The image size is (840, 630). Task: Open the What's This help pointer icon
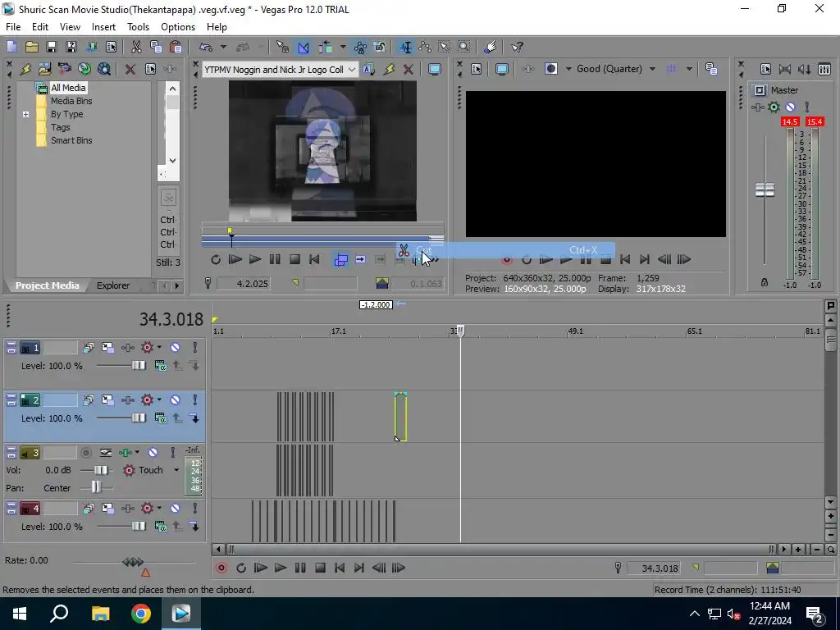pyautogui.click(x=517, y=47)
